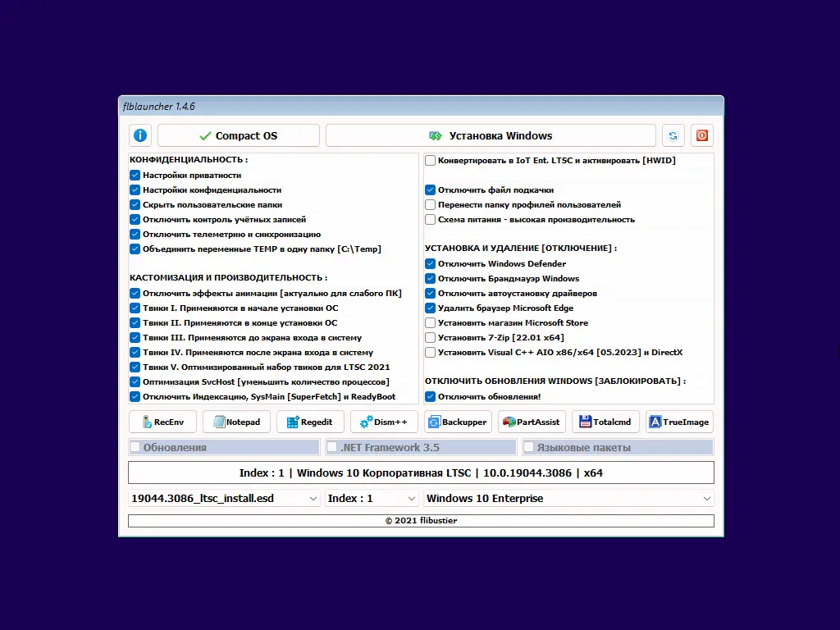Open the RecEnv recovery environment
The height and width of the screenshot is (630, 840).
162,421
